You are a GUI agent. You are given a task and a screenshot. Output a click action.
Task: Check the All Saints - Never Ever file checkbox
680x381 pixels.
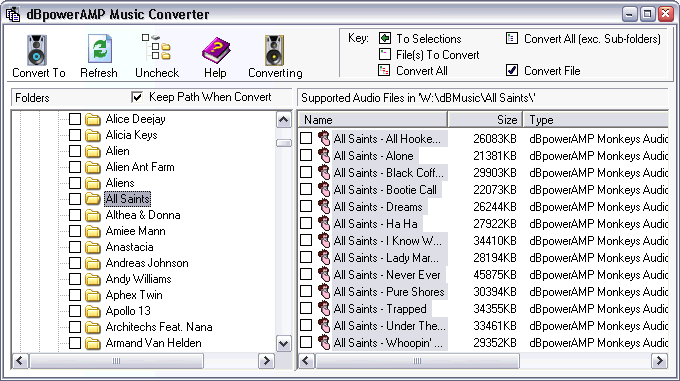pos(306,274)
